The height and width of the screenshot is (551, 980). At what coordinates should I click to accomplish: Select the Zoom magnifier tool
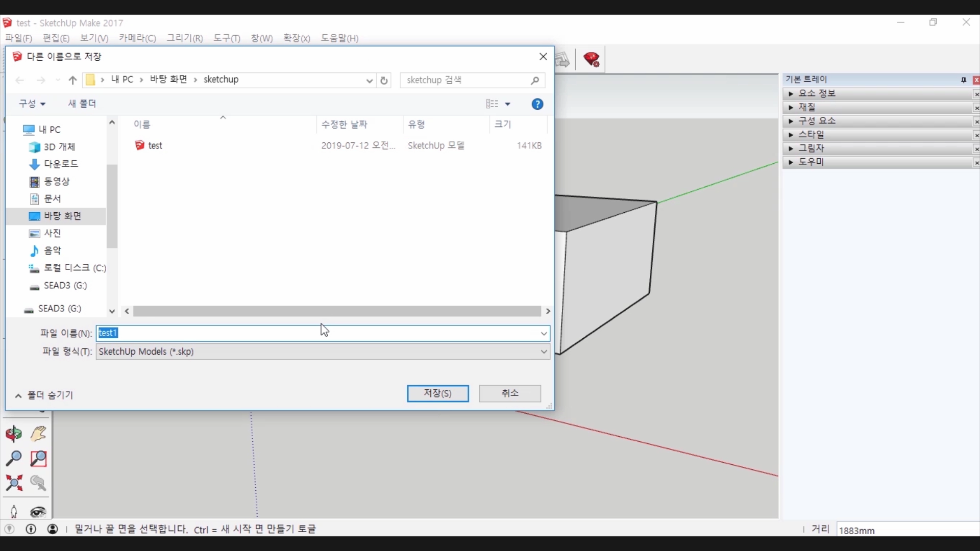[14, 458]
